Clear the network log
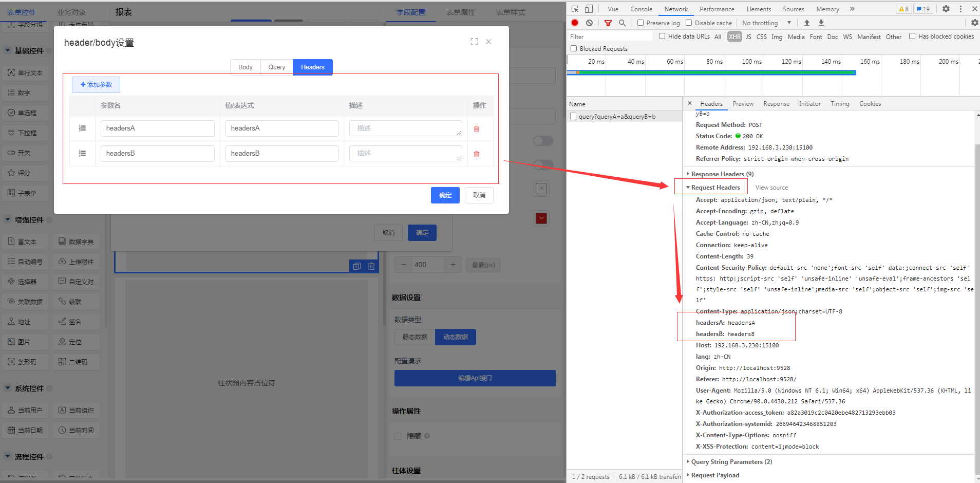 pyautogui.click(x=589, y=23)
